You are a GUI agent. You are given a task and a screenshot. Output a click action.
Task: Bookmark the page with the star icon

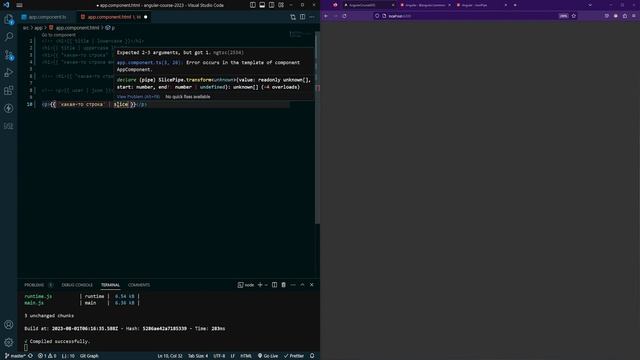pyautogui.click(x=573, y=16)
